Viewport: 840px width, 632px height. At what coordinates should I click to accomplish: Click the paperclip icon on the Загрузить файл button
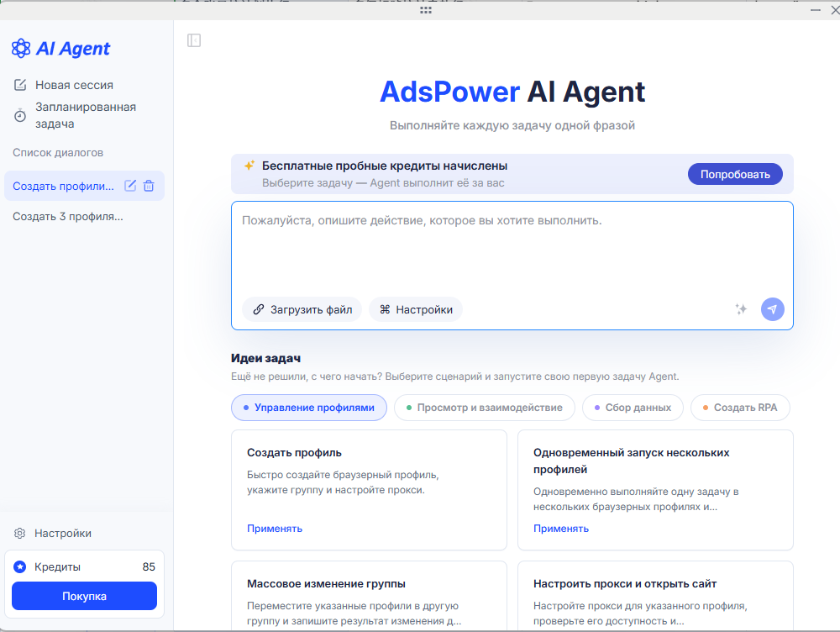(259, 309)
